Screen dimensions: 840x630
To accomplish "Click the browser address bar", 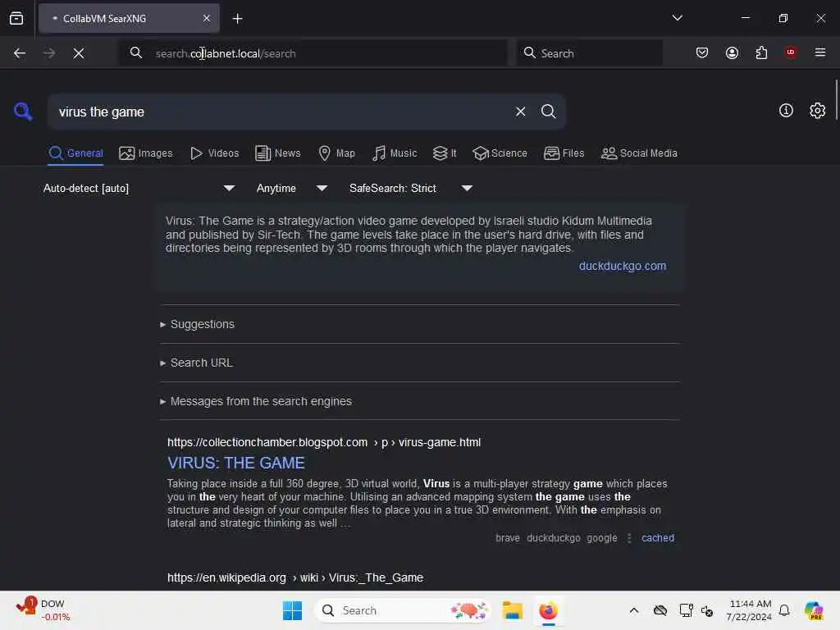I will click(313, 53).
